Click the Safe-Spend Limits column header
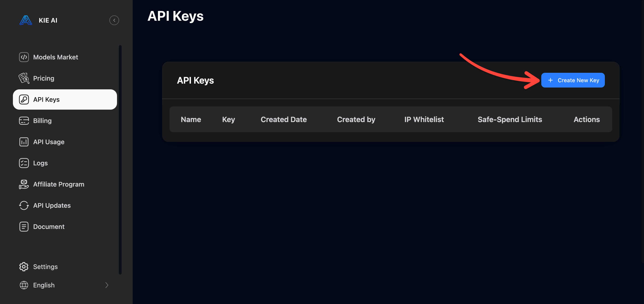Image resolution: width=644 pixels, height=304 pixels. click(x=510, y=120)
